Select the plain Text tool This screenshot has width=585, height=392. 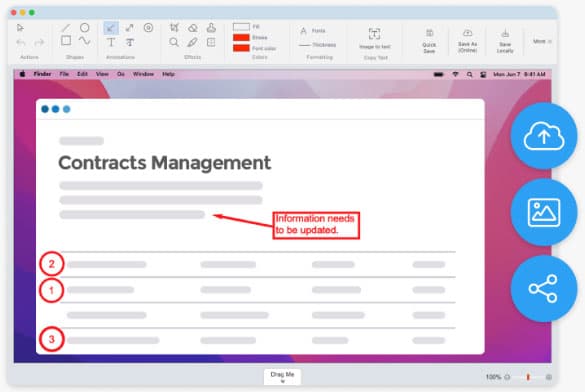[x=111, y=43]
